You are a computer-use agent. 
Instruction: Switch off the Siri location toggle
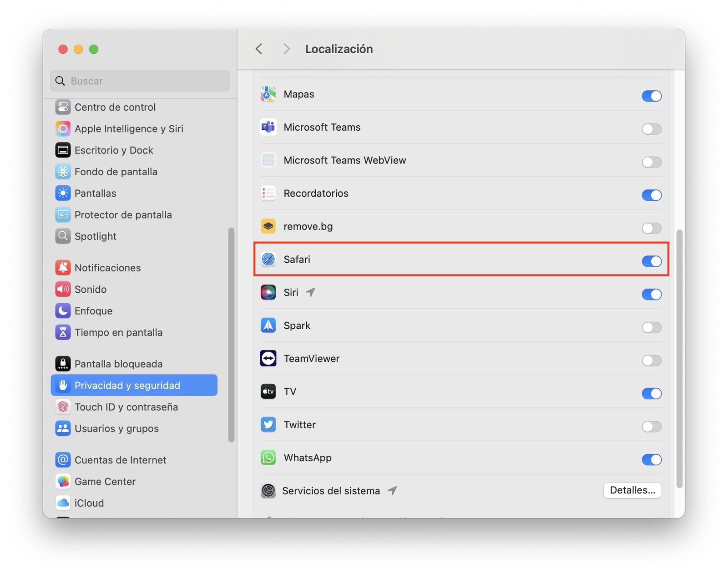coord(652,294)
